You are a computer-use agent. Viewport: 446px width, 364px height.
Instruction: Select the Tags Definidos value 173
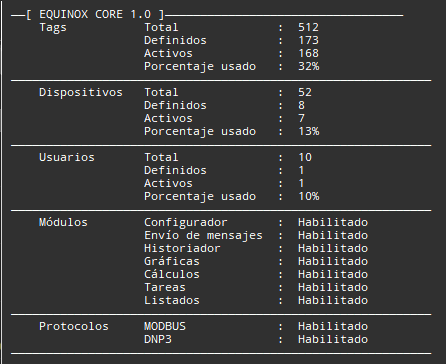pyautogui.click(x=308, y=40)
